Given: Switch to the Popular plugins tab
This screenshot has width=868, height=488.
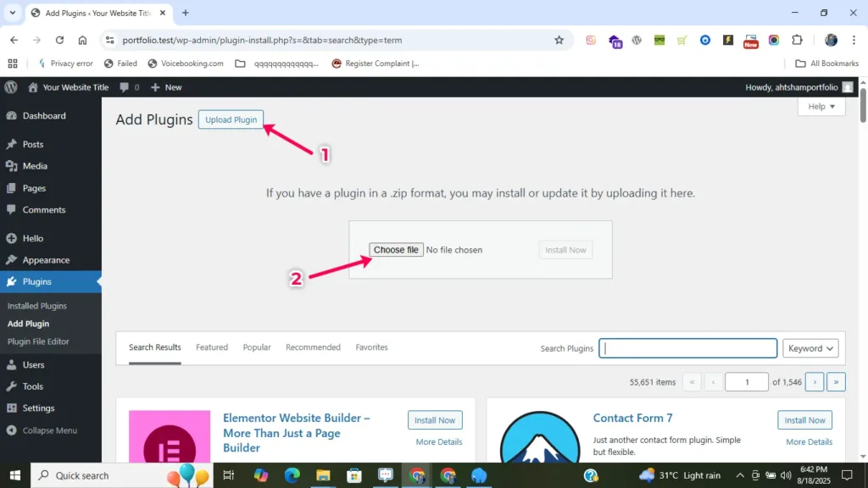Looking at the screenshot, I should tap(257, 347).
